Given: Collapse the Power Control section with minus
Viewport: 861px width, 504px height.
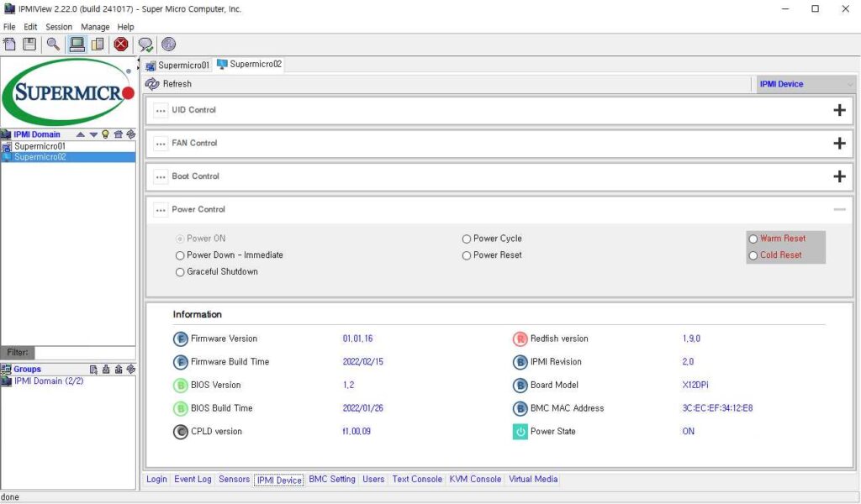Looking at the screenshot, I should [839, 209].
